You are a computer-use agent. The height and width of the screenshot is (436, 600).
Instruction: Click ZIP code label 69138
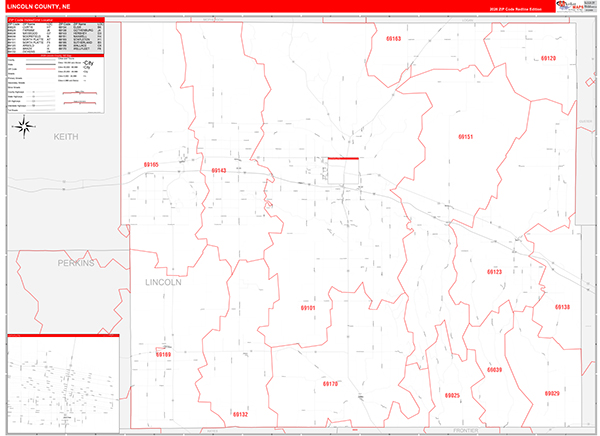pos(562,307)
